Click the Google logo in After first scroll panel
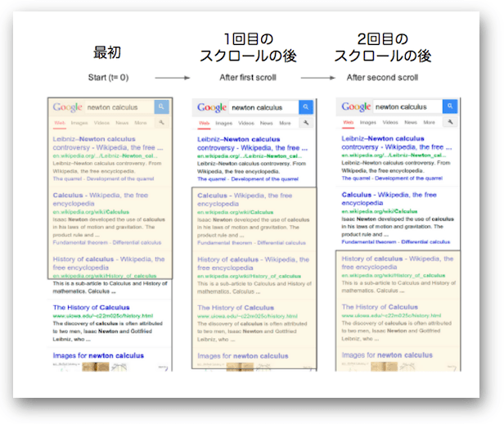 click(212, 107)
